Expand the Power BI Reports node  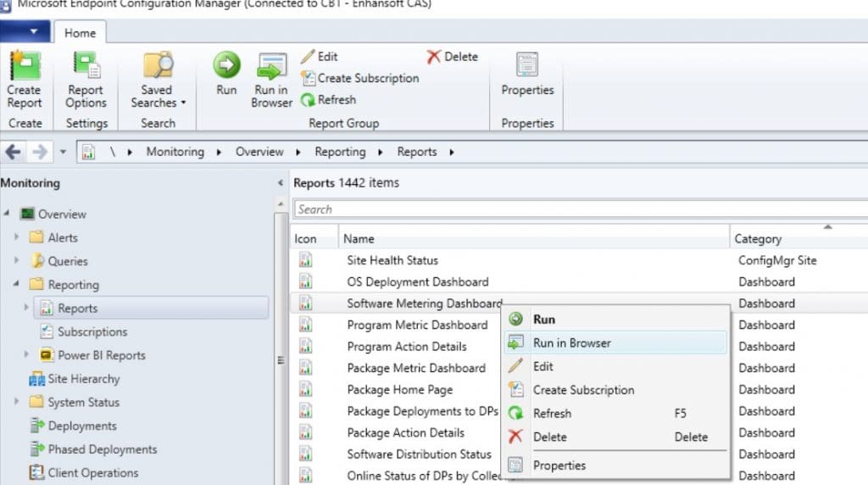tap(26, 354)
